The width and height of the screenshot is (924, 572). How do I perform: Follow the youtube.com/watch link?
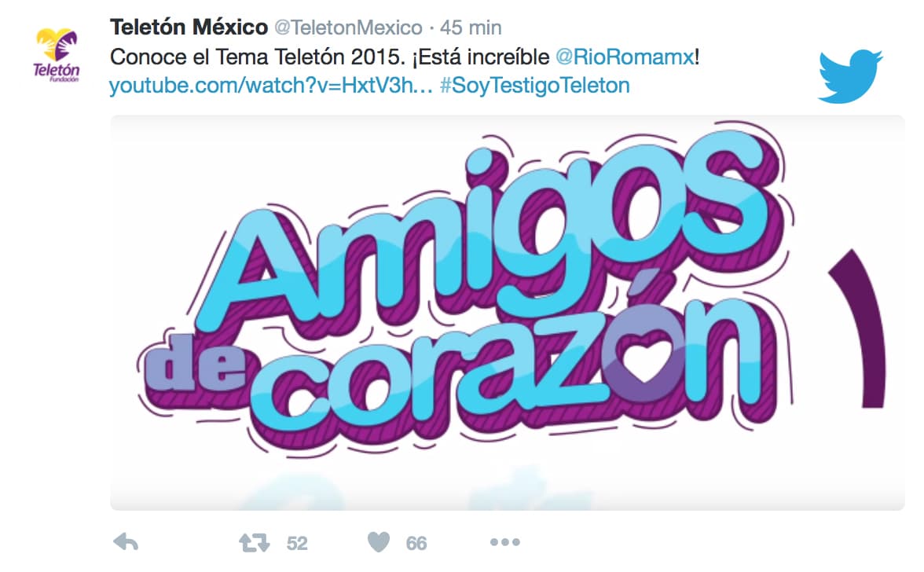(x=271, y=86)
